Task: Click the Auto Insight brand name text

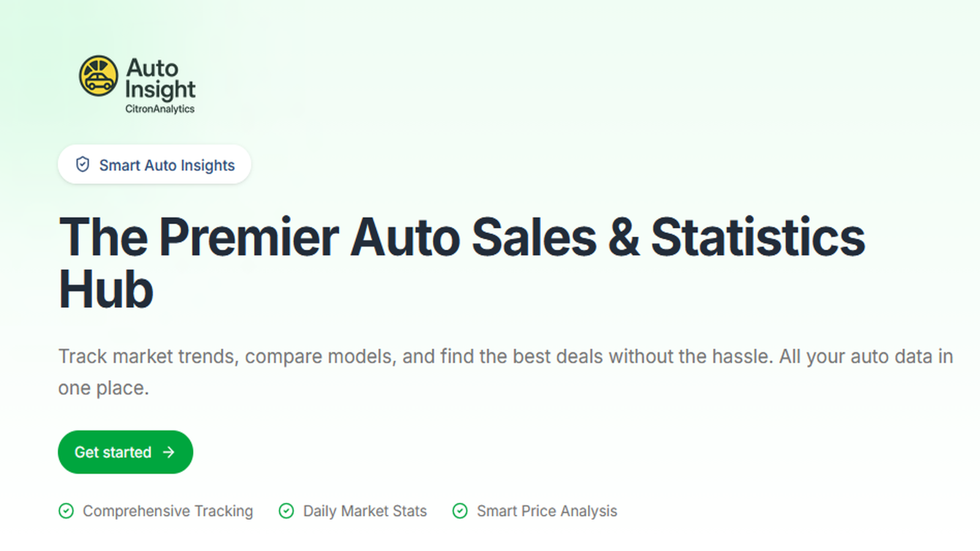Action: pyautogui.click(x=160, y=80)
